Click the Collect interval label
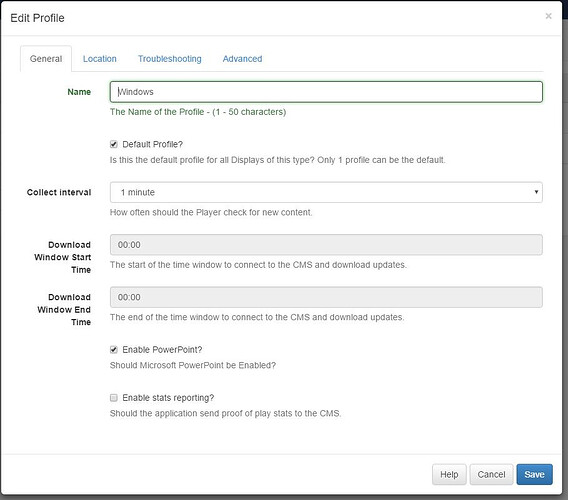The width and height of the screenshot is (568, 500). pos(59,192)
